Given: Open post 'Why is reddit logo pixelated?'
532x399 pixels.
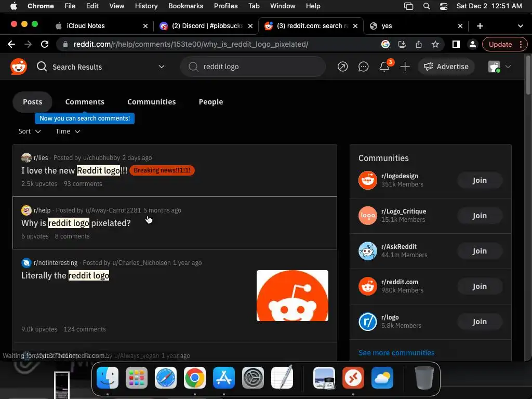Looking at the screenshot, I should (76, 223).
